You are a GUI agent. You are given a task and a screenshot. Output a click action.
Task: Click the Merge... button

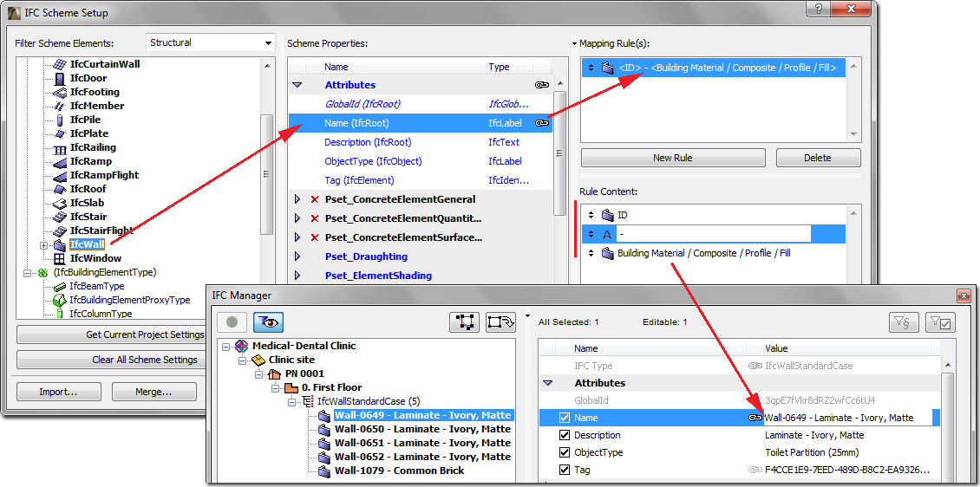[154, 392]
